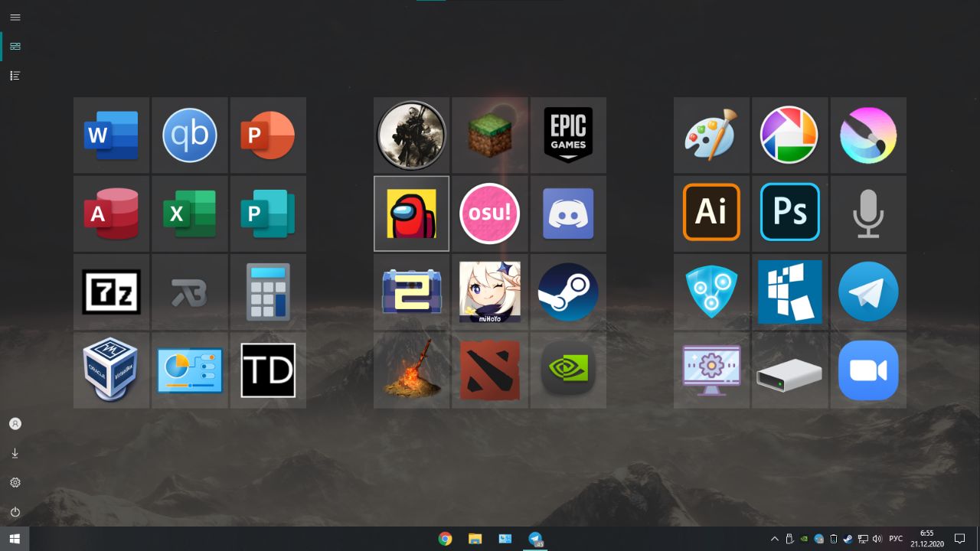Viewport: 980px width, 551px height.
Task: Open the circular character portrait game tile
Action: pos(411,135)
